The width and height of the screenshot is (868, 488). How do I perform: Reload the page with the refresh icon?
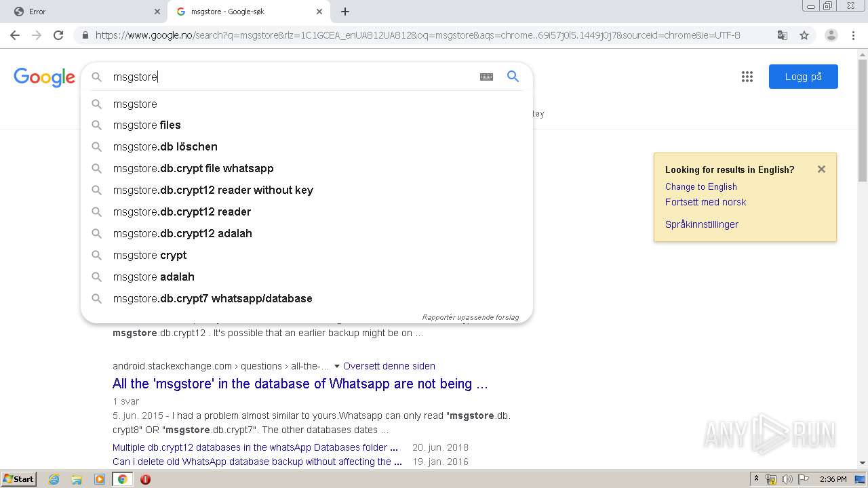click(x=58, y=35)
